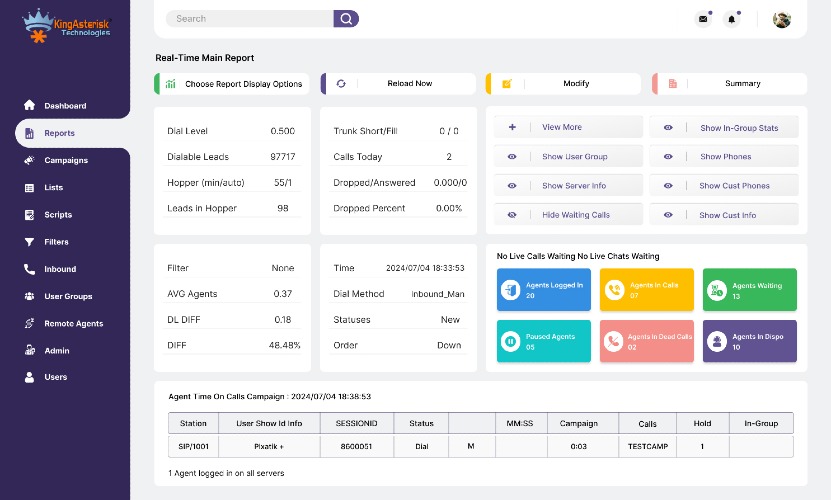Viewport: 831px width, 500px height.
Task: Click into the Search input field
Action: [x=250, y=18]
